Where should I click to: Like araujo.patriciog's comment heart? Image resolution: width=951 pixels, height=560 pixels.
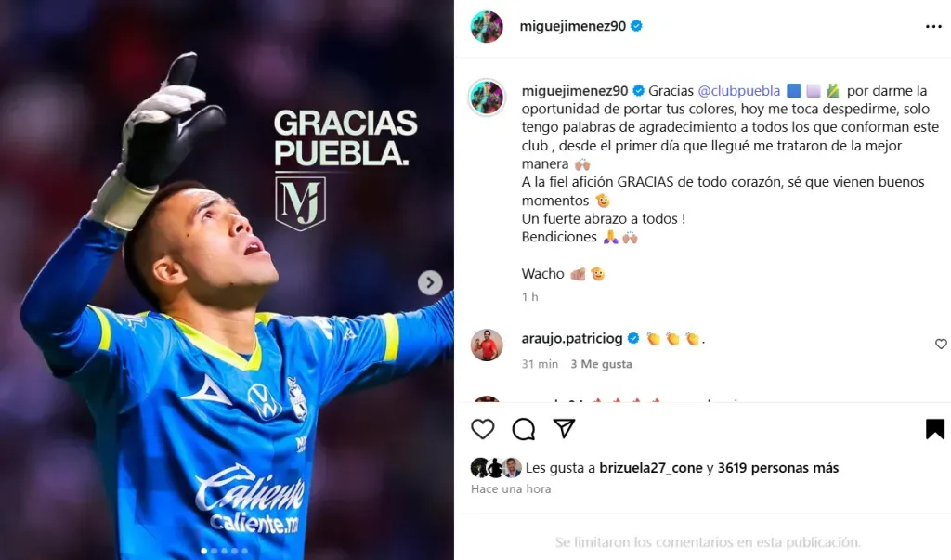tap(941, 344)
